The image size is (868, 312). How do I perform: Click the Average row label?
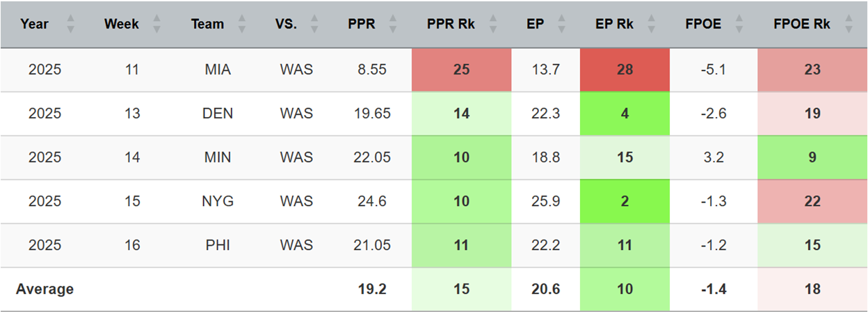pos(45,289)
